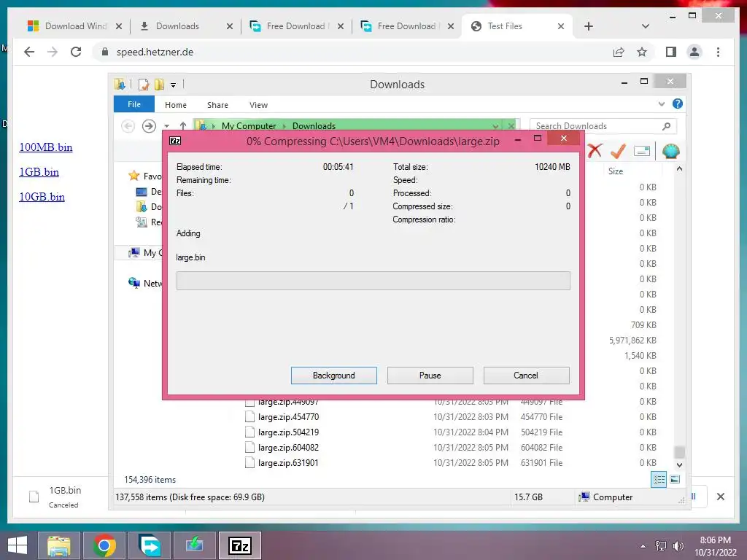Open Chrome side panel icon
This screenshot has height=560, width=747.
671,52
